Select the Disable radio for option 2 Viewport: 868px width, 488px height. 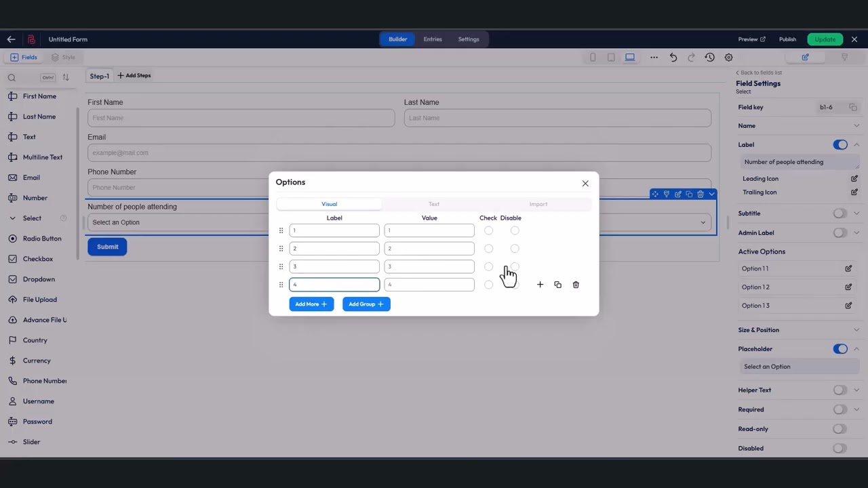coord(515,249)
